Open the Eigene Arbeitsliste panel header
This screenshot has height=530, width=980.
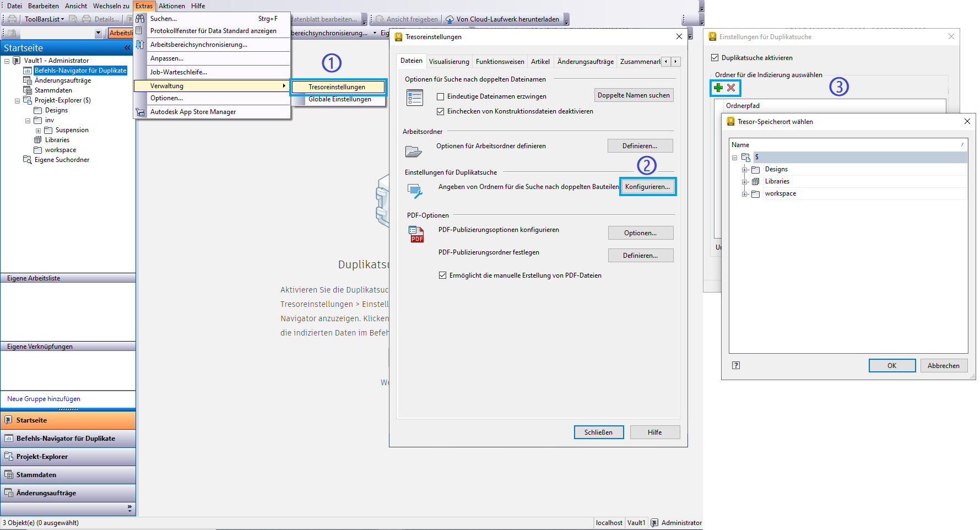68,278
